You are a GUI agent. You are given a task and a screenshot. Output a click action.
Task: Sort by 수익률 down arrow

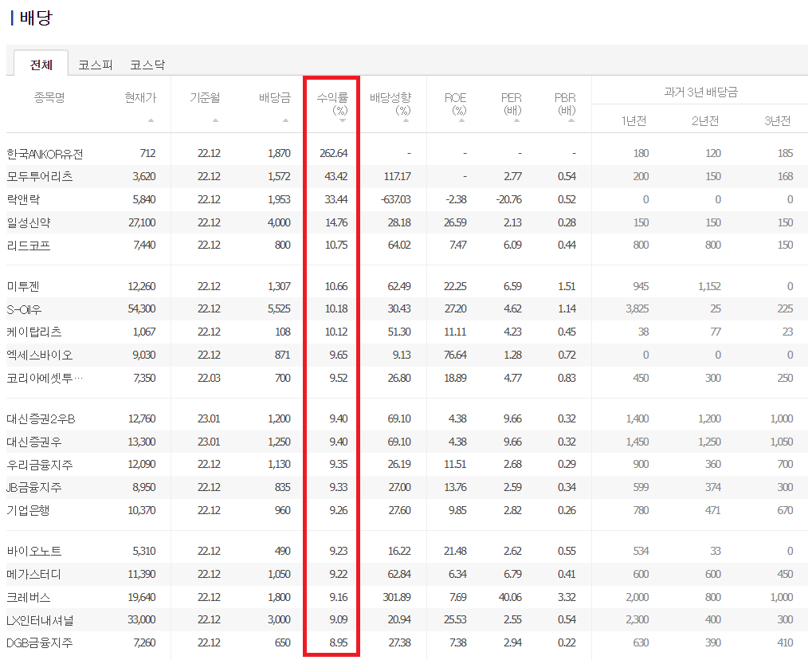343,120
